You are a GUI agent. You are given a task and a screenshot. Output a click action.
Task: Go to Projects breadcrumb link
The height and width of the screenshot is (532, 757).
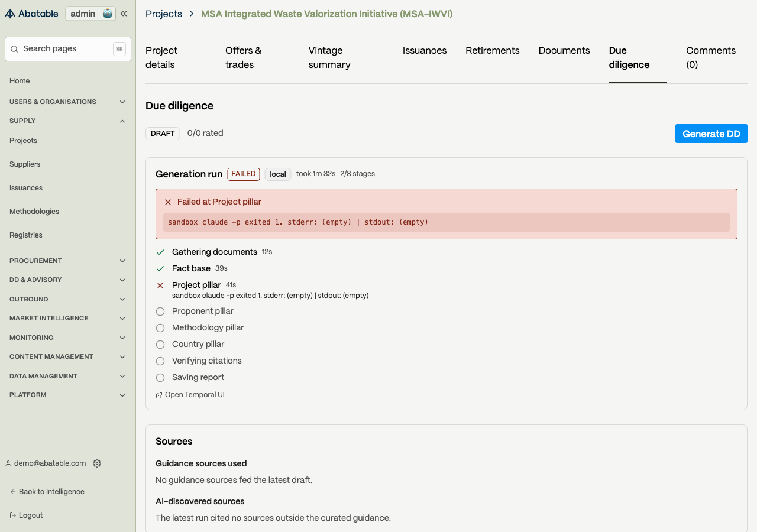[x=164, y=14]
